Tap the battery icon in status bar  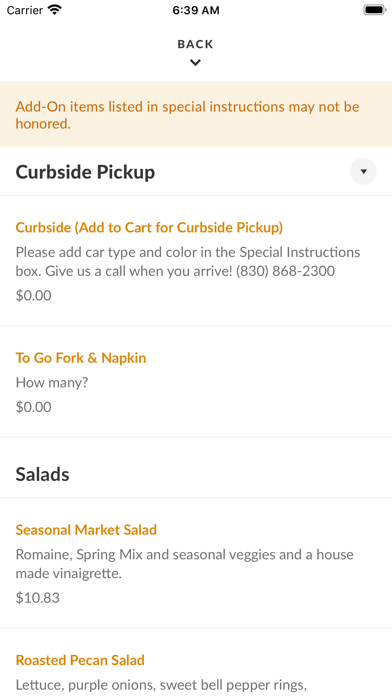[375, 10]
